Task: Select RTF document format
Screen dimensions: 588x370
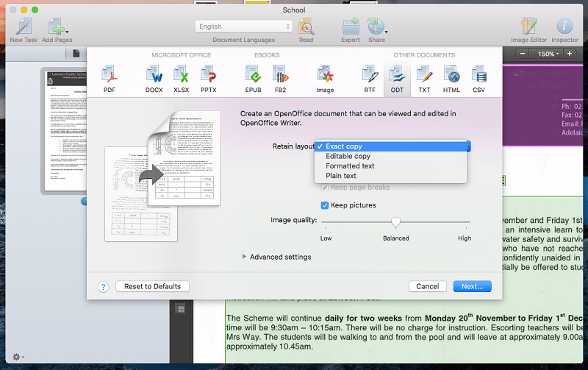Action: pos(370,79)
